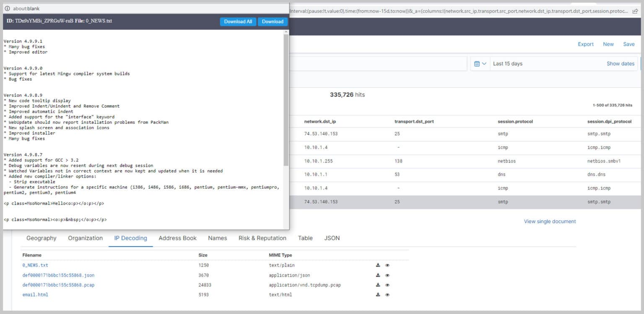Viewport: 644px width, 314px height.
Task: Open the Last 15 days time range picker
Action: (x=507, y=64)
